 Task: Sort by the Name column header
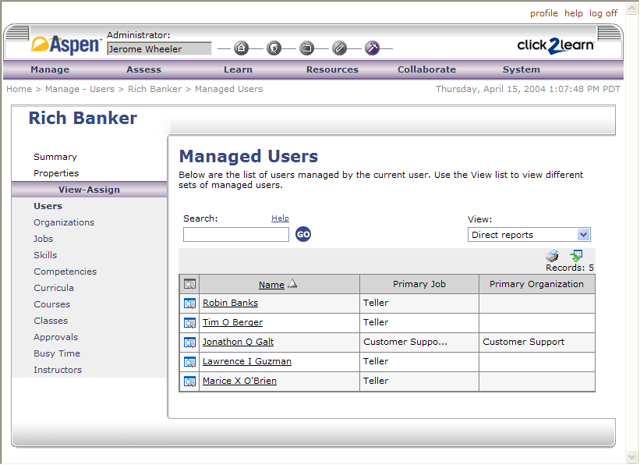click(271, 285)
